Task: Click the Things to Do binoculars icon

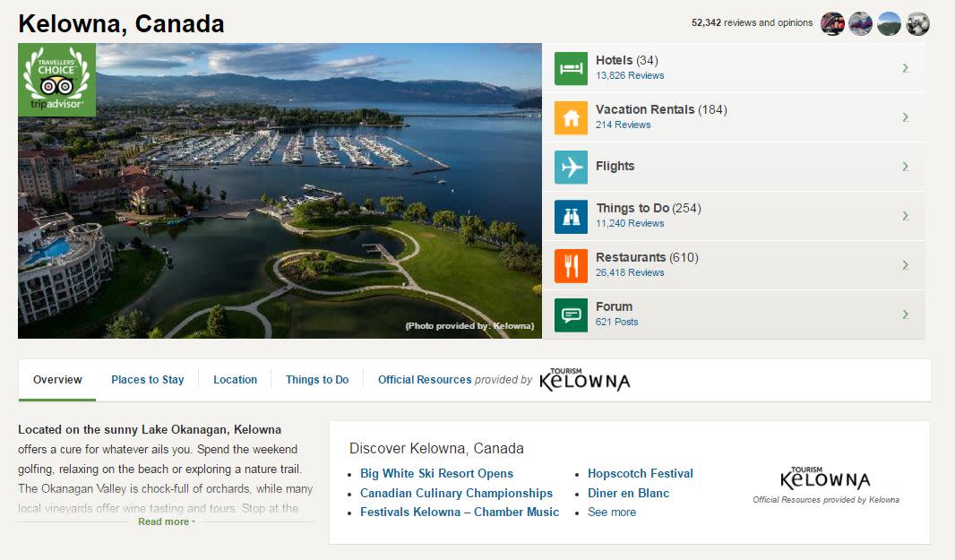Action: pyautogui.click(x=571, y=216)
